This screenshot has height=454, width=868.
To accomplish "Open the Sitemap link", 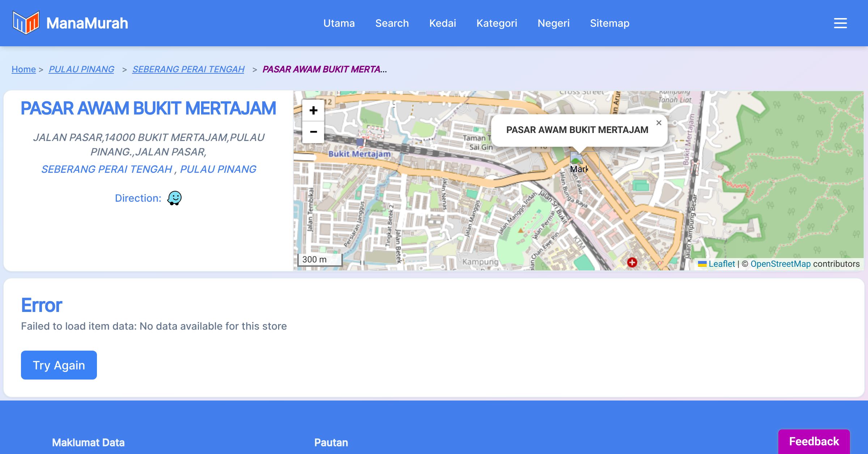I will tap(609, 23).
